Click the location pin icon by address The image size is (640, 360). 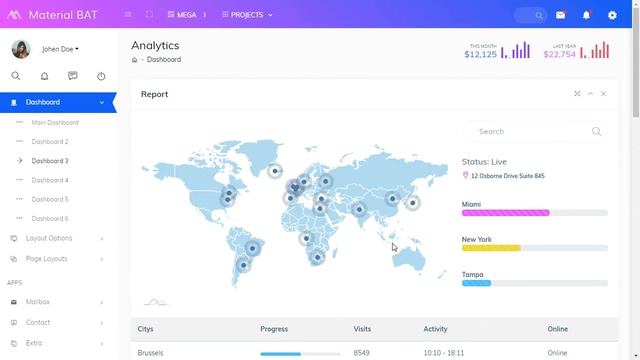[465, 176]
